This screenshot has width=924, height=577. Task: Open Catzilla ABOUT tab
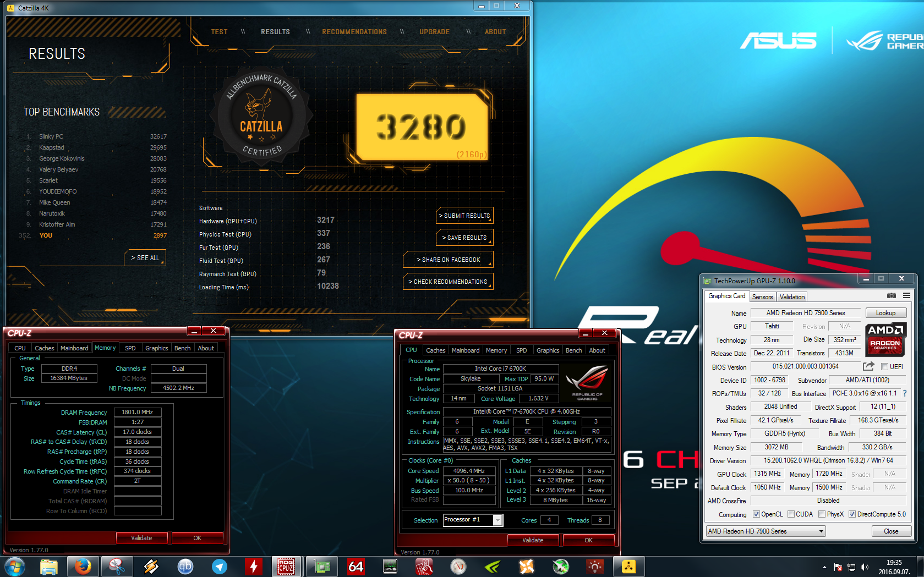tap(495, 32)
